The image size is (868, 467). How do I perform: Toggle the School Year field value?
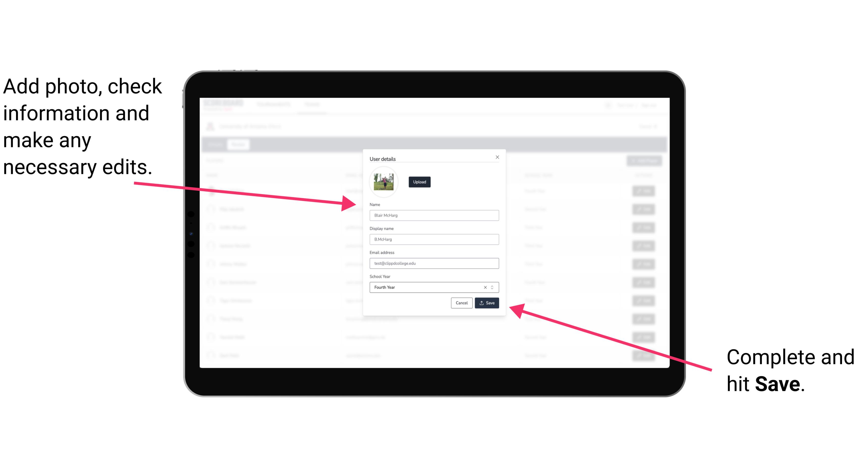coord(494,287)
